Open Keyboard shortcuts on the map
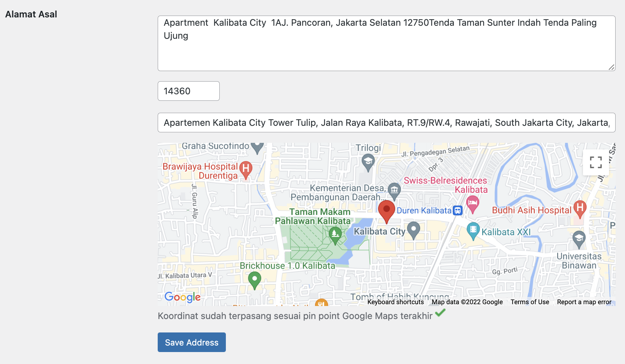This screenshot has width=625, height=364. pos(396,302)
